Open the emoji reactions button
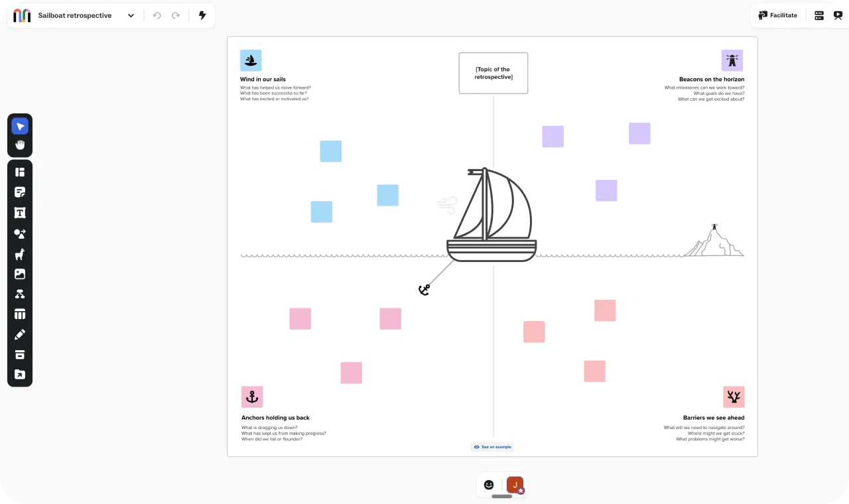849x504 pixels. point(489,485)
